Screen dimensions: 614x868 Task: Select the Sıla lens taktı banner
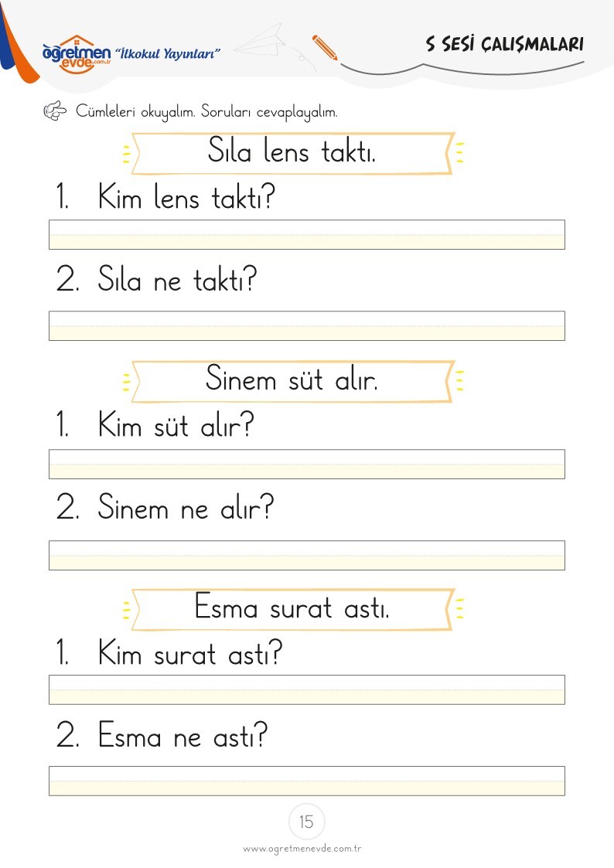pyautogui.click(x=292, y=153)
